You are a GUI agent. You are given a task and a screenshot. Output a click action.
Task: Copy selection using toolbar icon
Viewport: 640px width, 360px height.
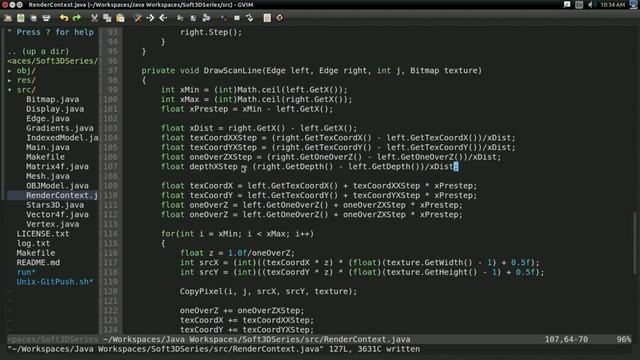(x=107, y=18)
